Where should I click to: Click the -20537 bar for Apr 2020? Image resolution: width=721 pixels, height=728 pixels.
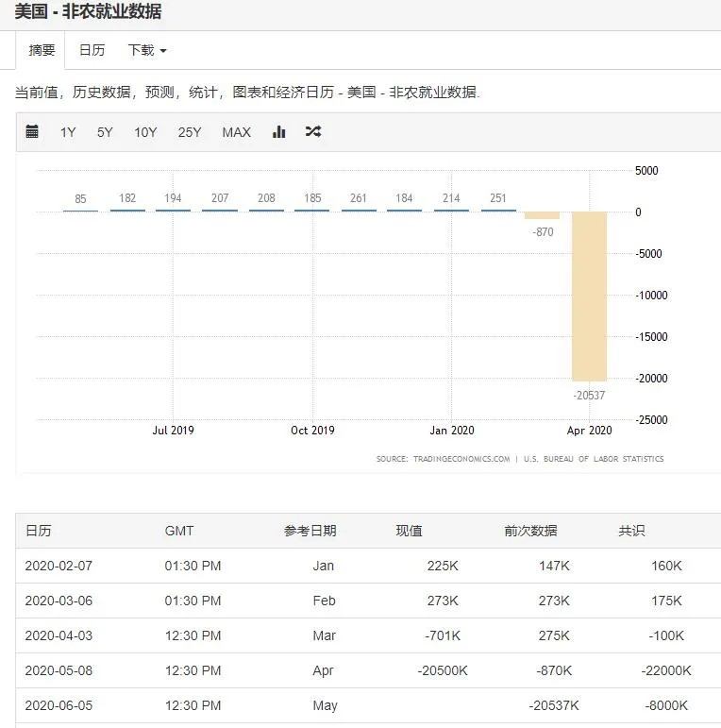(x=589, y=296)
